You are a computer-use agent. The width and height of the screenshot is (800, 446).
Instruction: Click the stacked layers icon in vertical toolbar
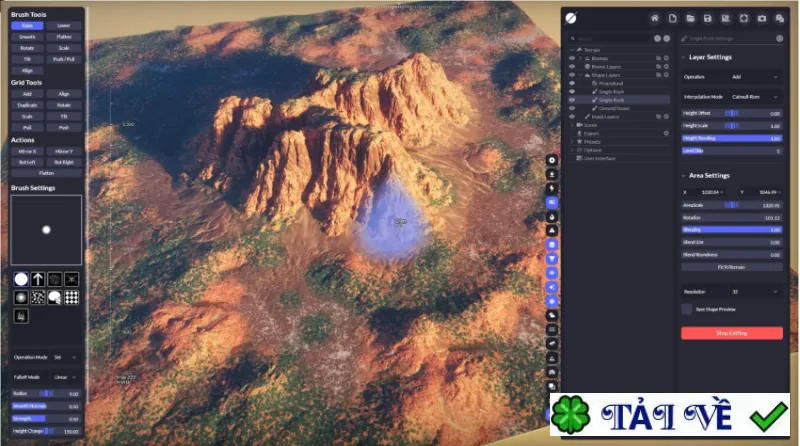point(552,245)
